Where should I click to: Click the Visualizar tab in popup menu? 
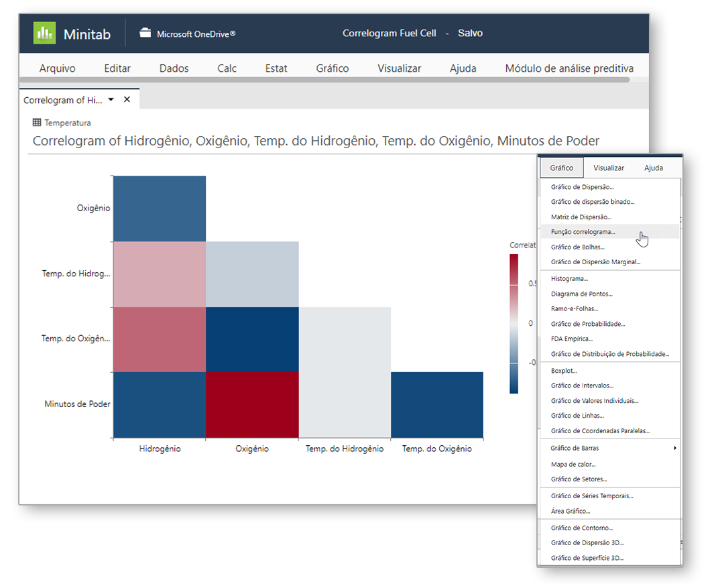[608, 168]
